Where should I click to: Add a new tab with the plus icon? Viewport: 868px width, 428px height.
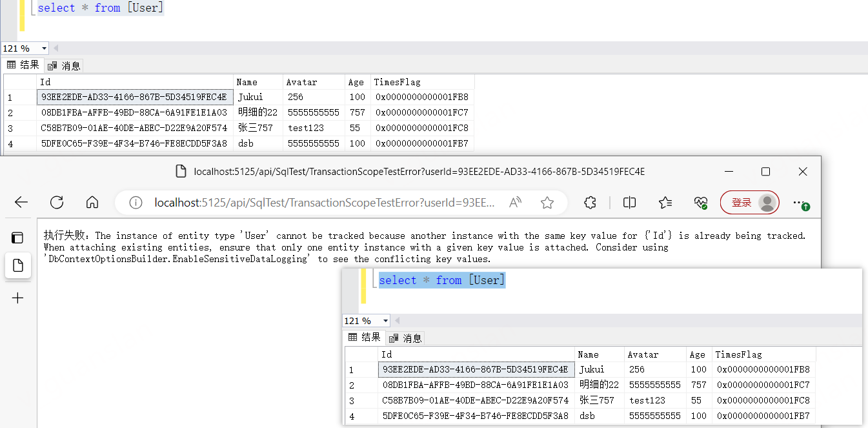click(x=17, y=298)
